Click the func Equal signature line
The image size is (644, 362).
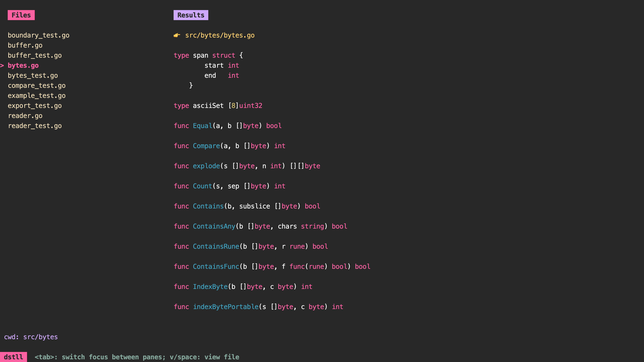[228, 126]
